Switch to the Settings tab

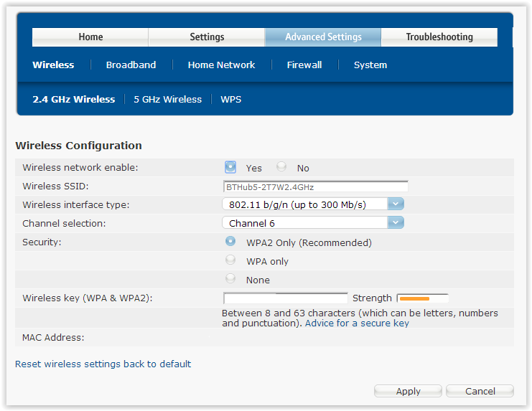207,37
